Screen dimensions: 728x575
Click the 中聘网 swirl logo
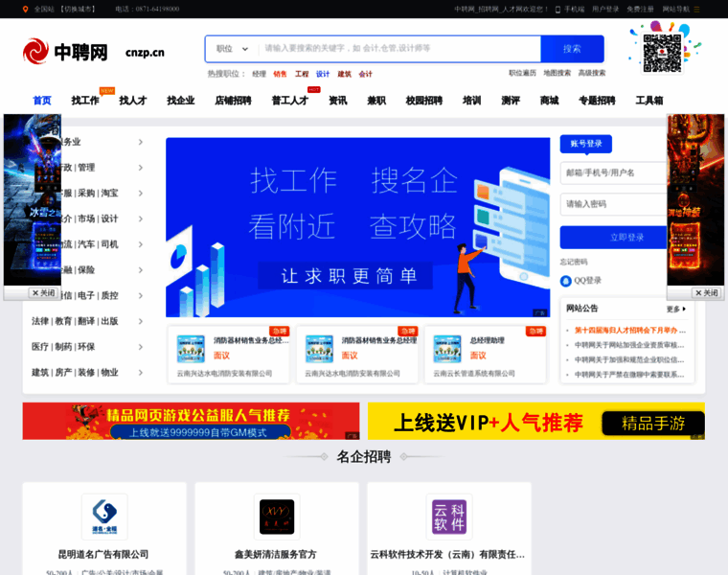click(x=35, y=52)
